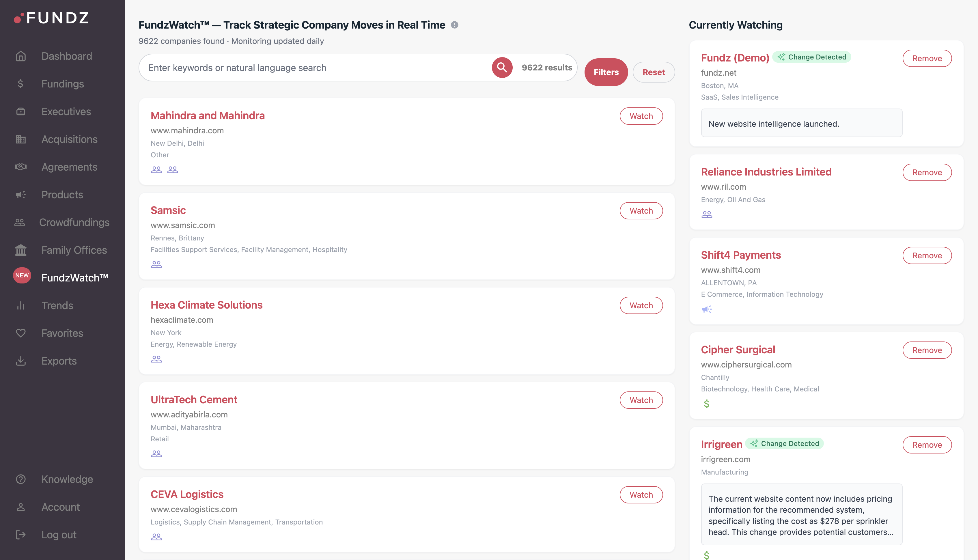Click people icon on Samsic card
978x560 pixels.
point(156,264)
